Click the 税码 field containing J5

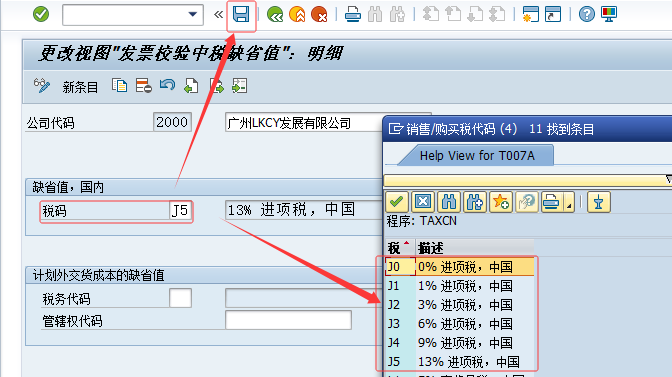(x=180, y=211)
